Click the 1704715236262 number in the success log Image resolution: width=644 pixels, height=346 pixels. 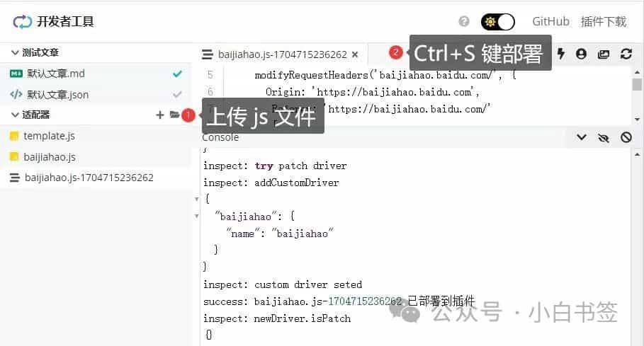365,301
